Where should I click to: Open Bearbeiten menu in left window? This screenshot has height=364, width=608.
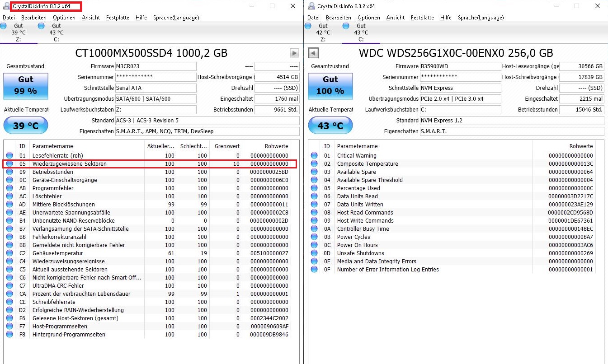34,18
